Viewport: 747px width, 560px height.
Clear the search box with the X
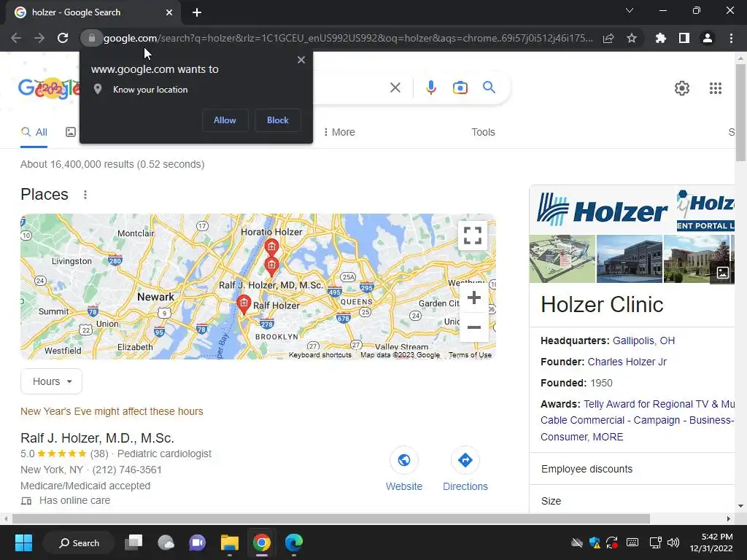pyautogui.click(x=395, y=87)
